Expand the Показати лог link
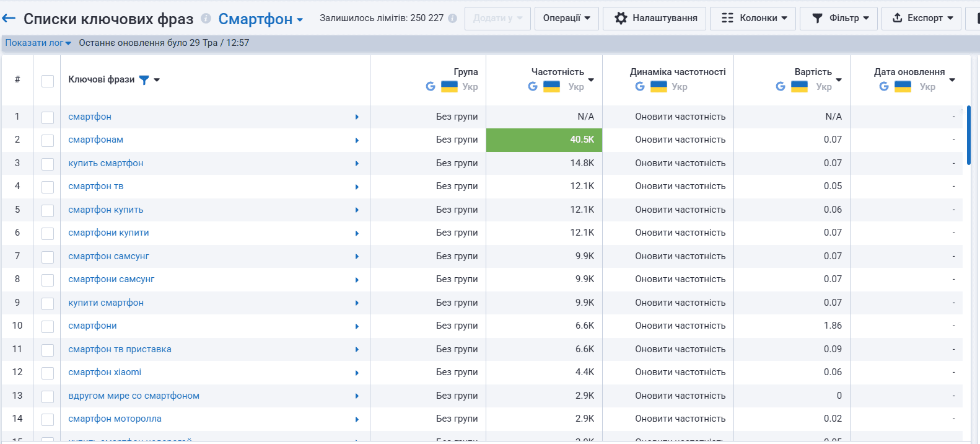Image resolution: width=980 pixels, height=444 pixels. pyautogui.click(x=38, y=43)
